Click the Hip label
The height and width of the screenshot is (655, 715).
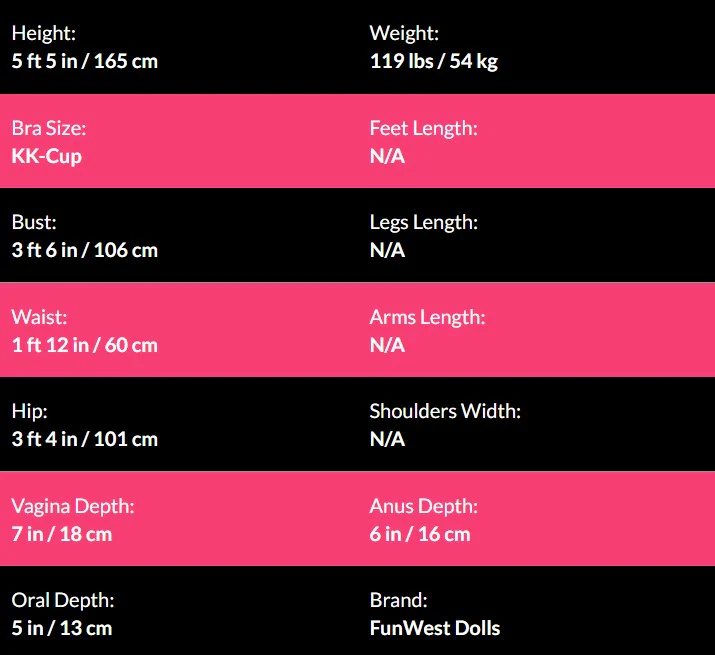[x=29, y=411]
